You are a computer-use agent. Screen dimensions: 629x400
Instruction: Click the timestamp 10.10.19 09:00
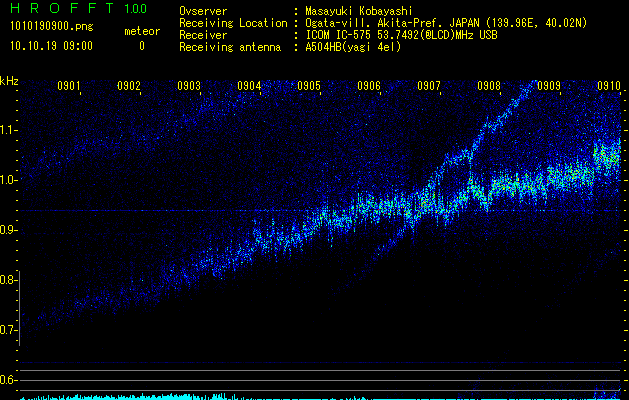pyautogui.click(x=51, y=46)
